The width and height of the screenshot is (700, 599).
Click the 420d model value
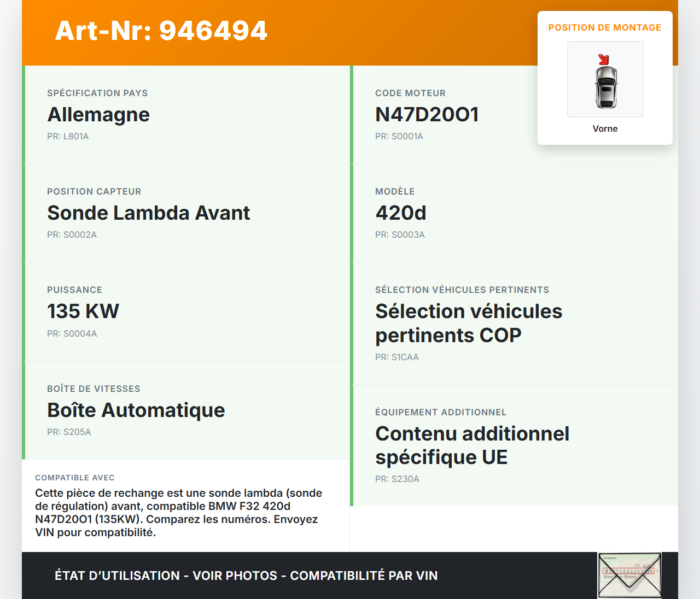coord(400,213)
